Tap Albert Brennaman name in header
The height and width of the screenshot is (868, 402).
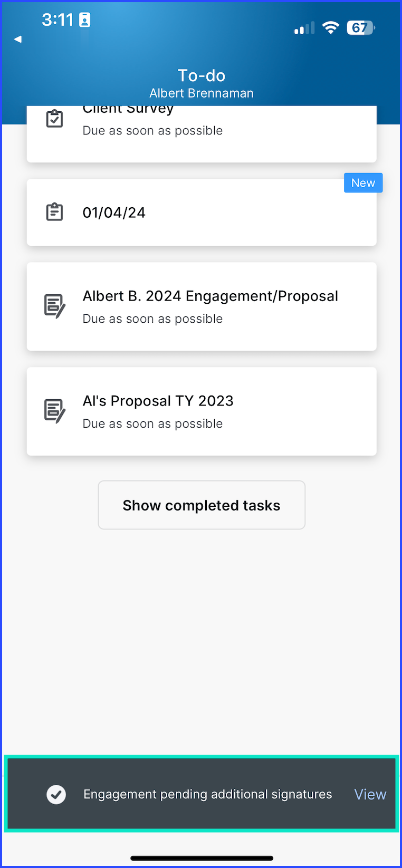tap(202, 93)
